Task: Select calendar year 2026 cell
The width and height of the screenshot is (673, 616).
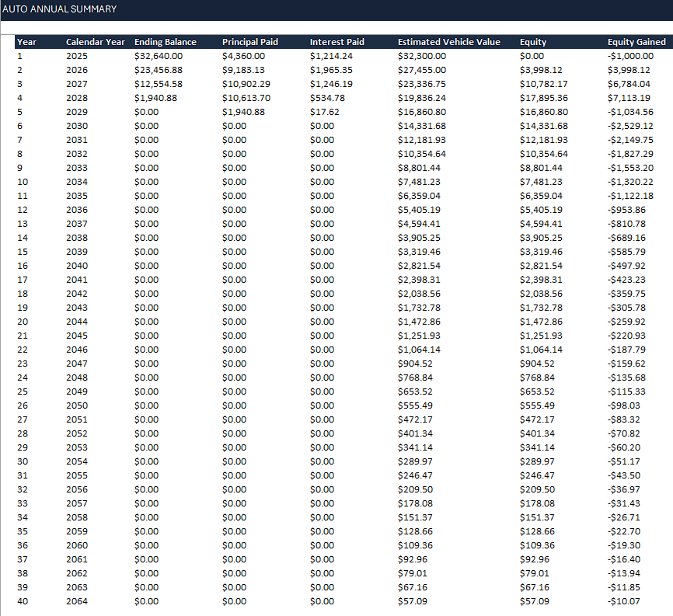Action: pos(77,70)
